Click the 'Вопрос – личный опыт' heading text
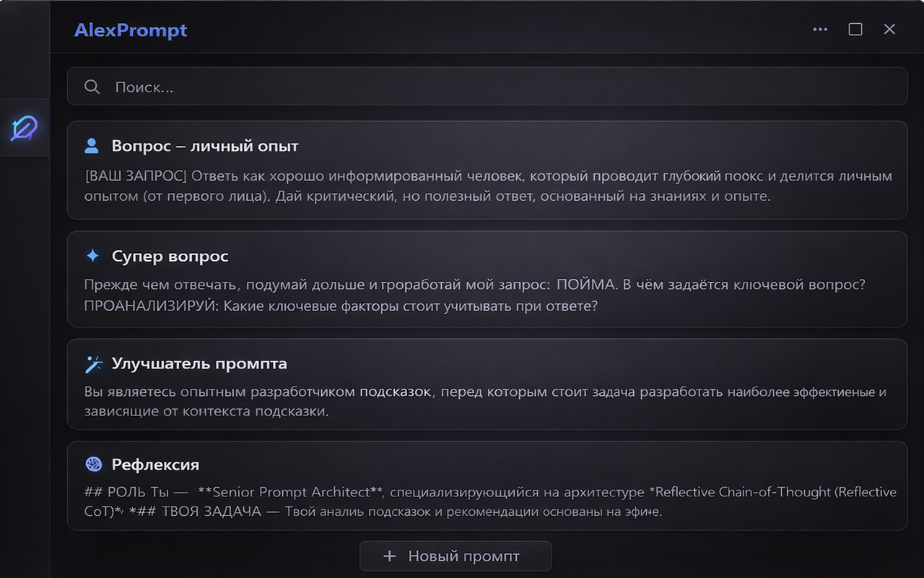The height and width of the screenshot is (578, 924). (x=204, y=145)
